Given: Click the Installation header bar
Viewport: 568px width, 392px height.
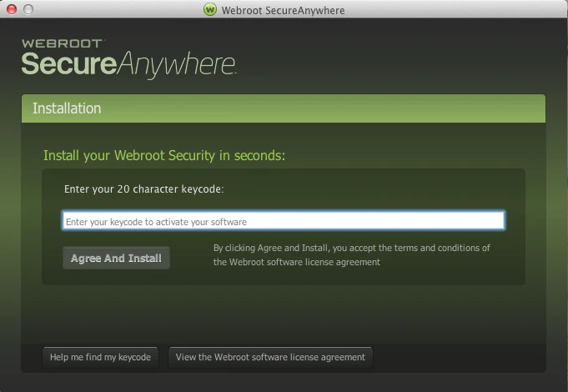Looking at the screenshot, I should 284,108.
